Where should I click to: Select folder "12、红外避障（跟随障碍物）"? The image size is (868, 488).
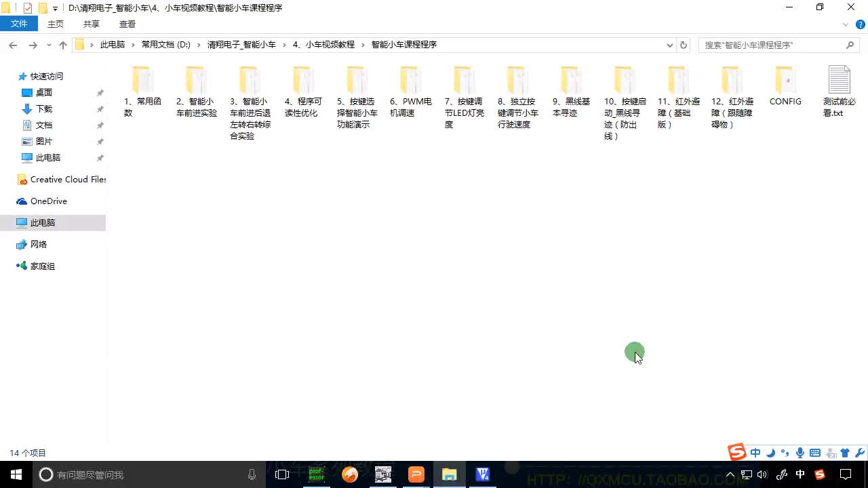(732, 98)
